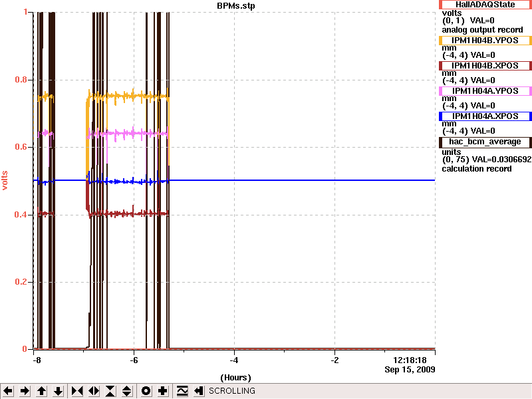Expand the vertical axis (up-down triangles icon)
Image resolution: width=532 pixels, height=399 pixels.
pos(127,391)
